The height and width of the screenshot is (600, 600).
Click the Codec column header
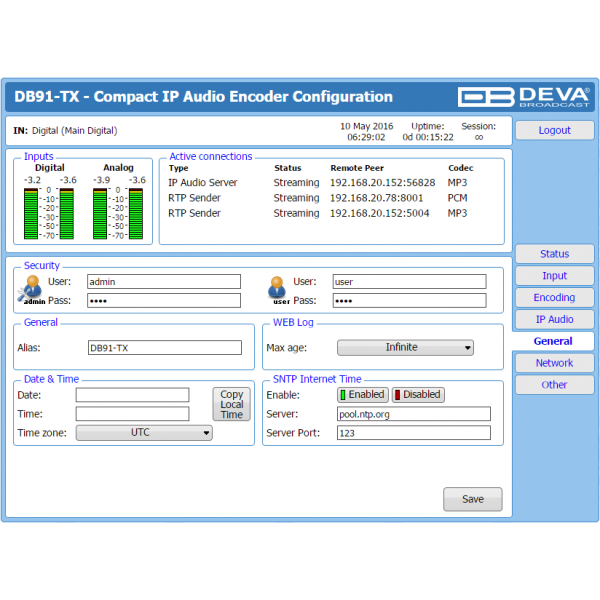[461, 168]
